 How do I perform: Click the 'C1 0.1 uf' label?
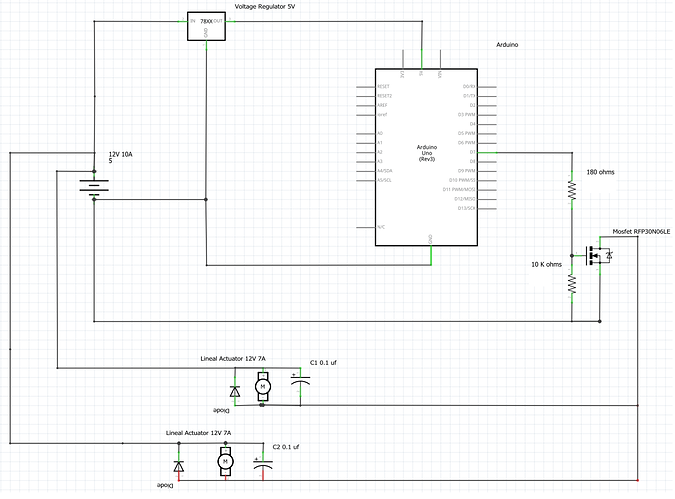coord(323,363)
